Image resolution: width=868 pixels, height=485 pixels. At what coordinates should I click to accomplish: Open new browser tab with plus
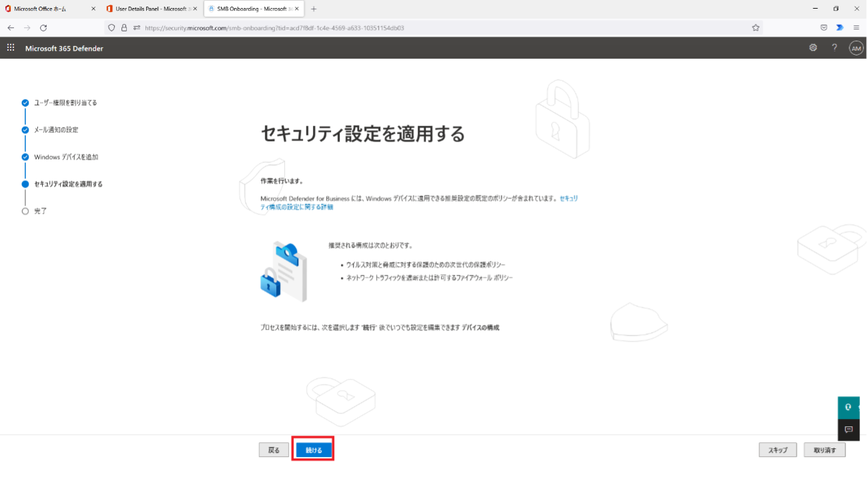tap(314, 9)
